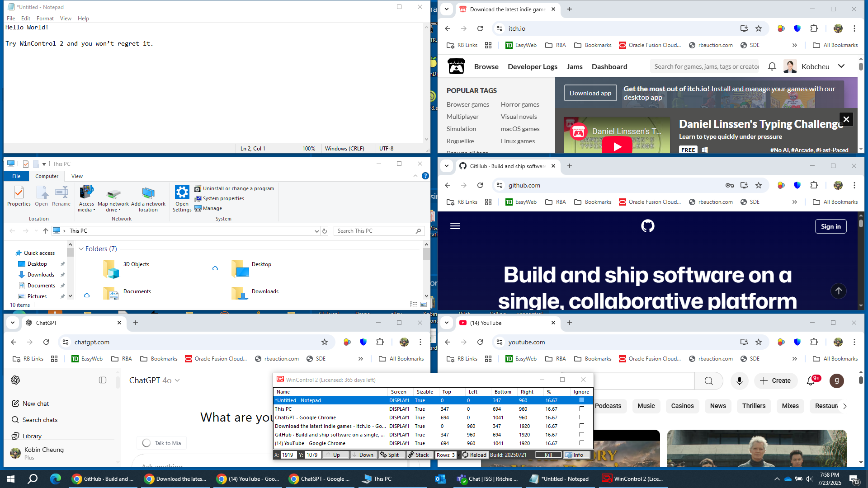868x488 pixels.
Task: Toggle large icons view in This PC
Action: [424, 305]
